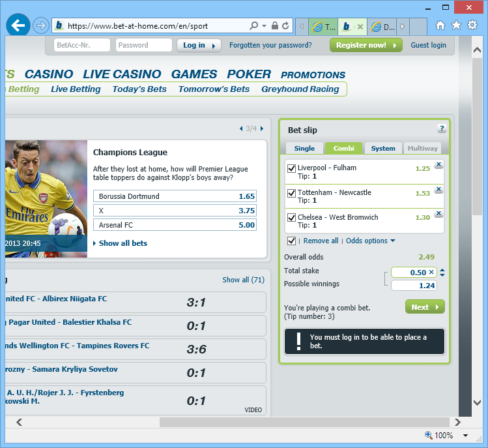This screenshot has height=448, width=488.
Task: Remove Tottenham - Newcastle bet with X icon
Action: (x=439, y=189)
